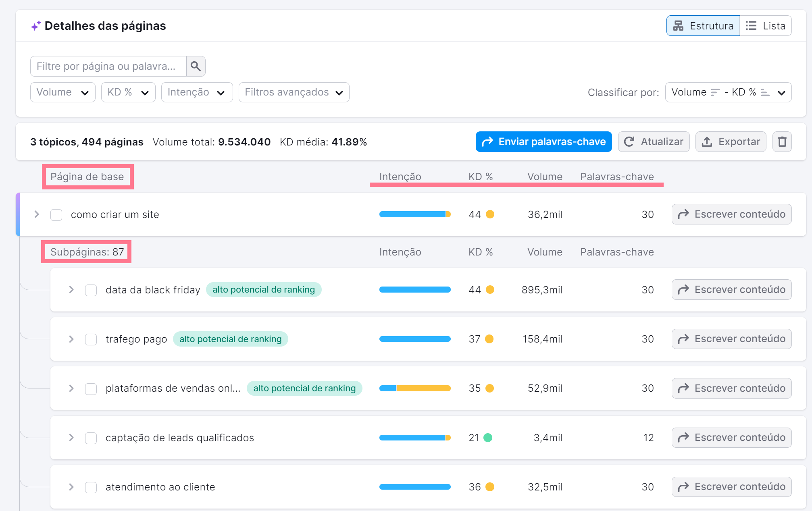Click the alto potencial tag on data da black friday
The image size is (812, 511).
click(264, 290)
